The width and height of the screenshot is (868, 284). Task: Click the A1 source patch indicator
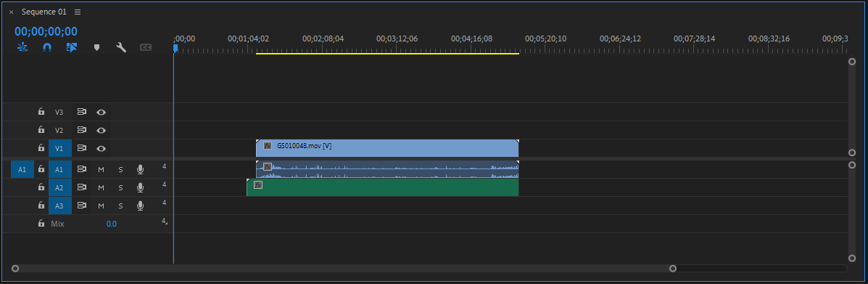point(22,170)
